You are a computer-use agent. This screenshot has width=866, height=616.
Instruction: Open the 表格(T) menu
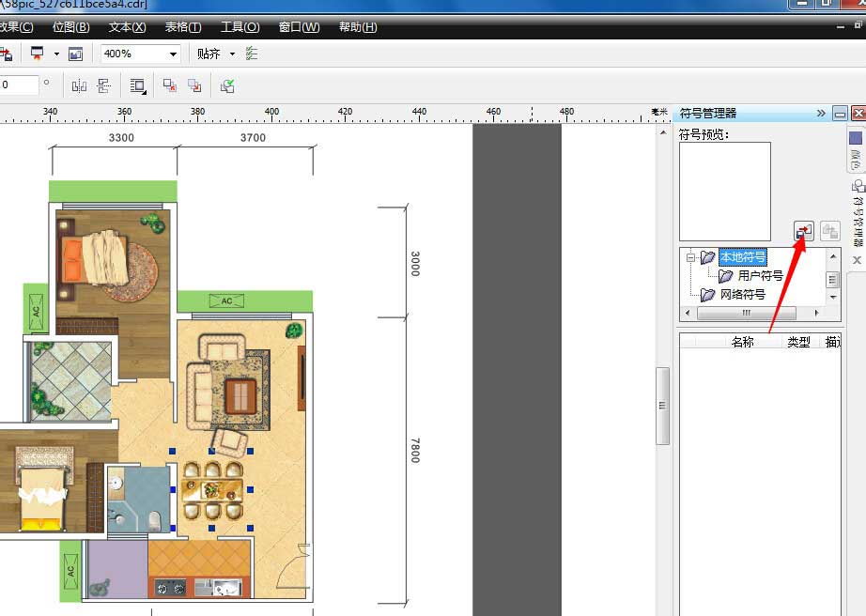point(183,27)
